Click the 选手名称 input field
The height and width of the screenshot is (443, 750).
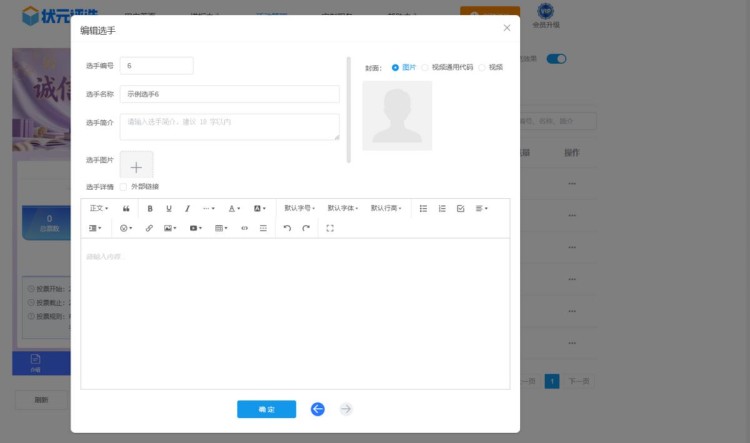point(229,94)
